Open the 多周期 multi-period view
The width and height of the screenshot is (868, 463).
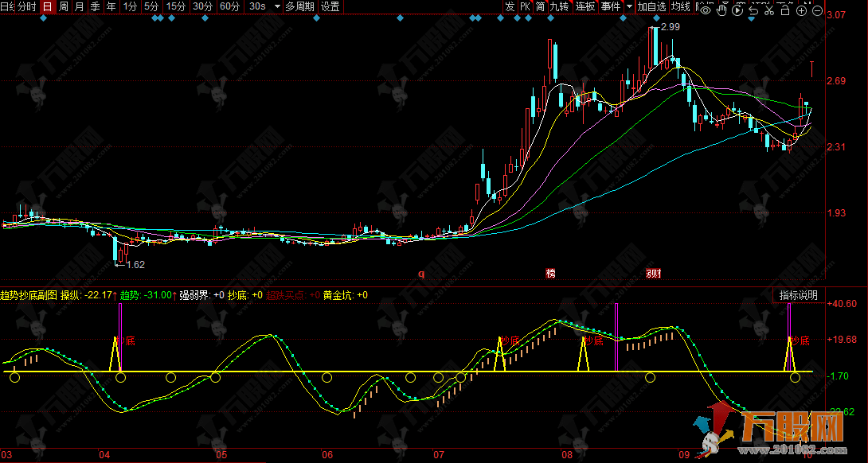(x=300, y=6)
